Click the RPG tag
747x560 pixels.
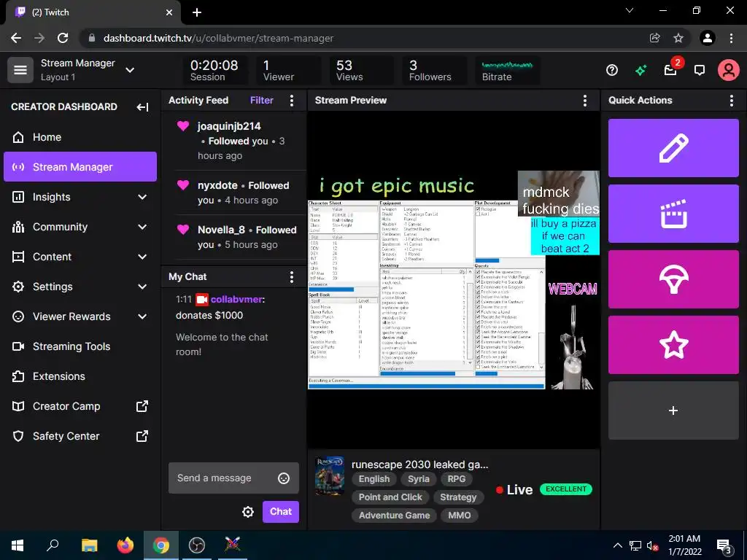(457, 479)
